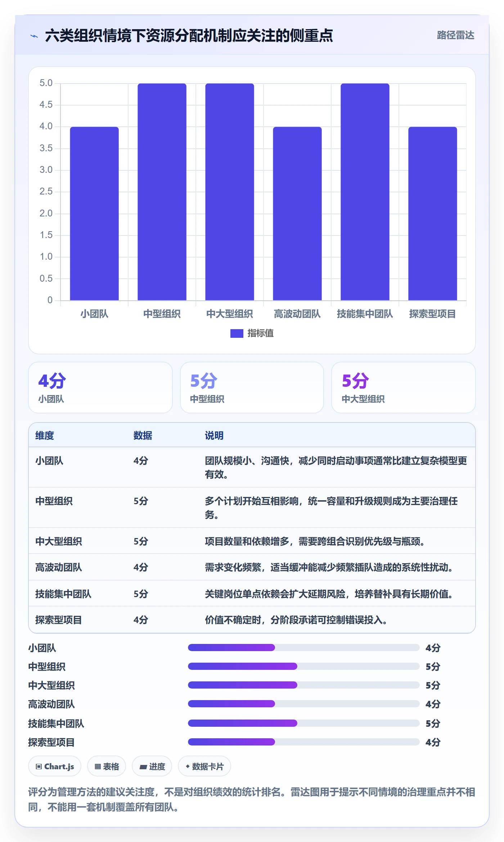Click the 小团队 progress bar showing 4分
504x842 pixels.
click(304, 648)
